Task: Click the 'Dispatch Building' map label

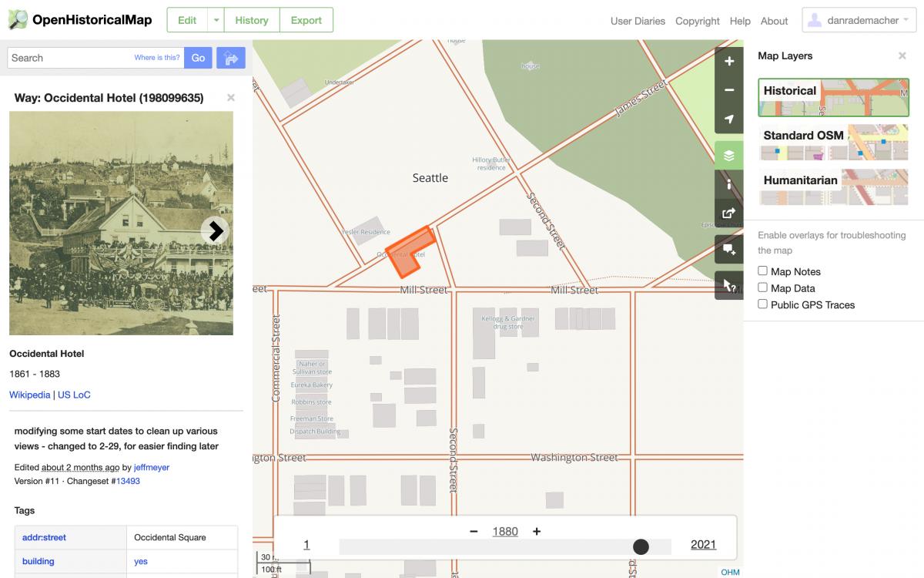Action: (315, 432)
